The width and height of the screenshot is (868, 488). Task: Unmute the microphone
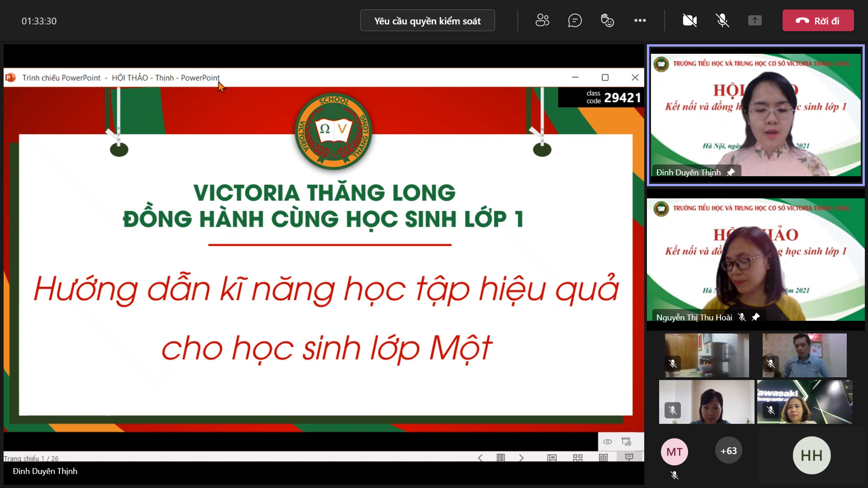pos(722,20)
